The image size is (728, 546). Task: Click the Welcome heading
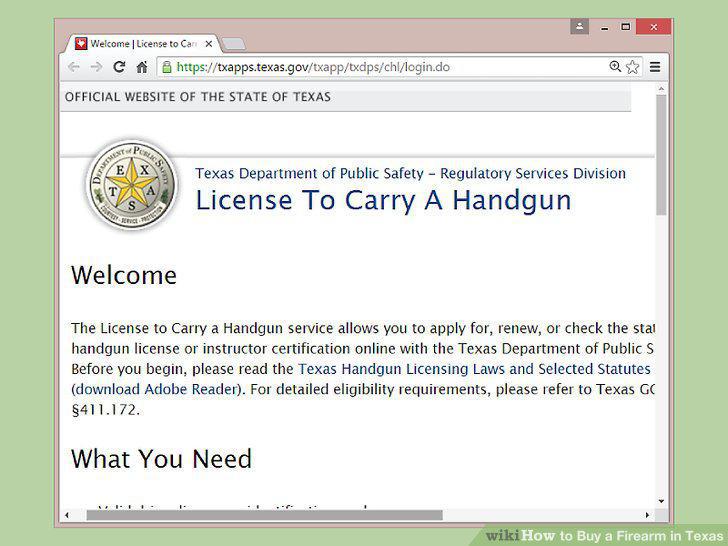coord(124,275)
